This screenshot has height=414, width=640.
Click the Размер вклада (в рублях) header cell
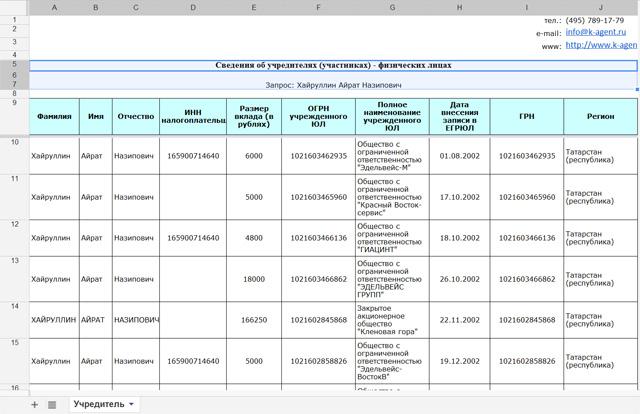point(254,116)
